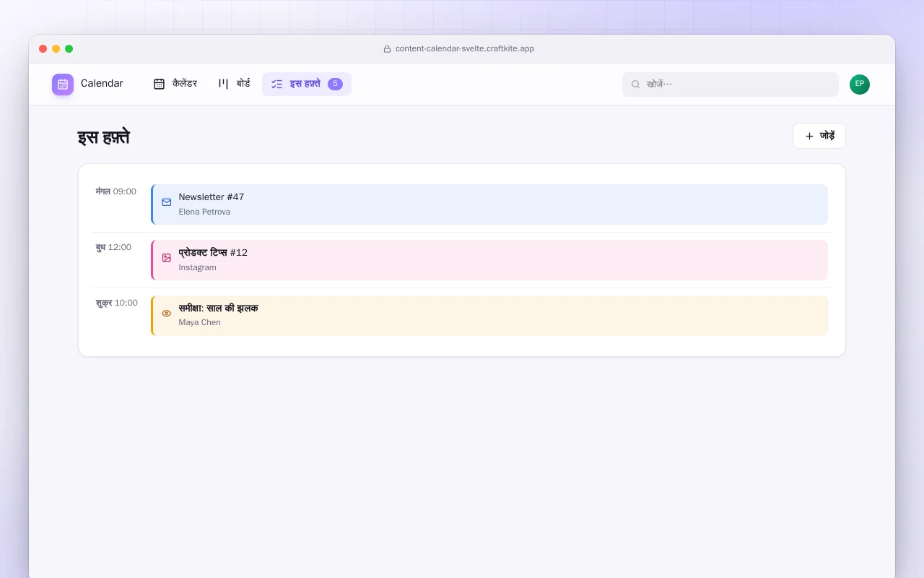Viewport: 924px width, 578px height.
Task: Click the badge showing 5 items
Action: point(335,84)
